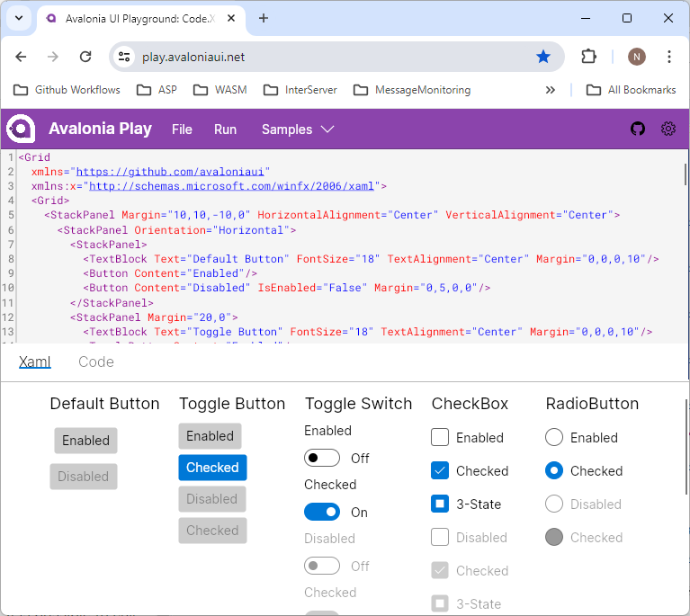Screen dimensions: 690x616
Task: Open a new browser tab
Action: tap(264, 18)
